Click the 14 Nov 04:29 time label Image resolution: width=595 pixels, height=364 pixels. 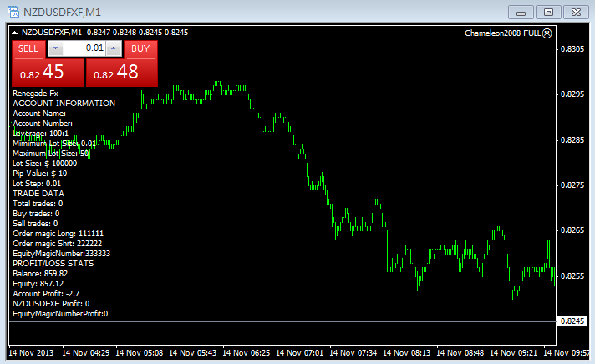tap(86, 353)
